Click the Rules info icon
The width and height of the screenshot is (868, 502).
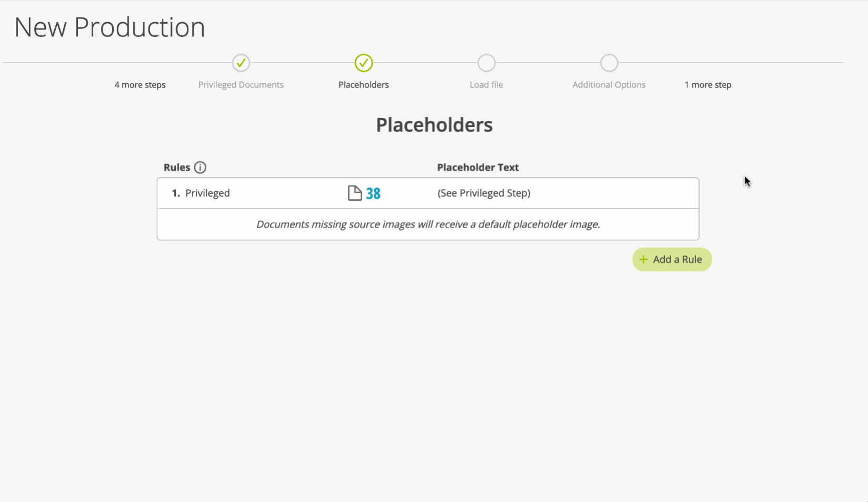coord(200,168)
